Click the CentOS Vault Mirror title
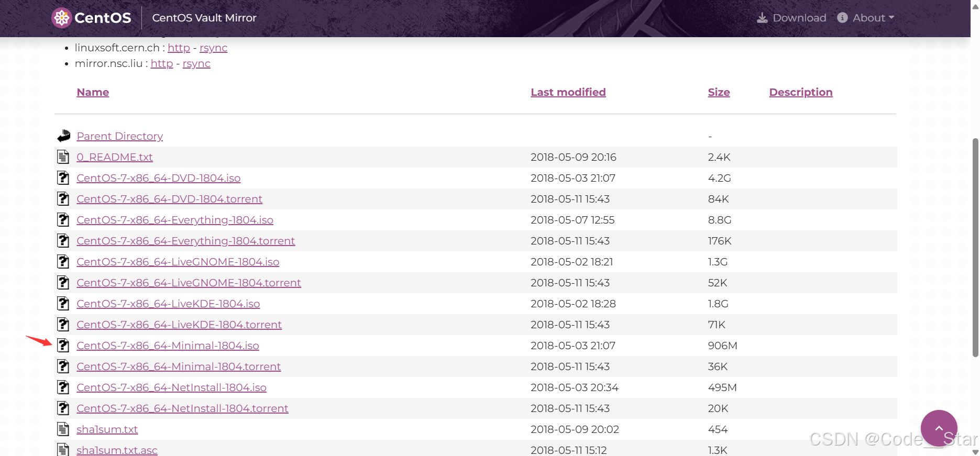 [x=204, y=18]
